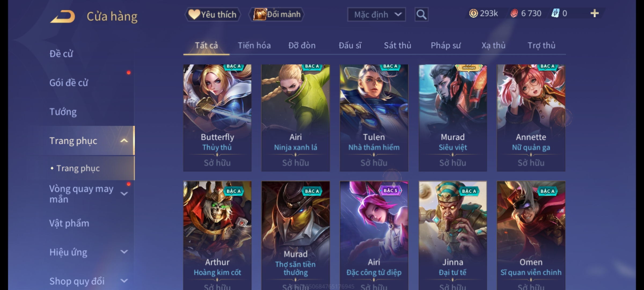Expand Vòng quay may mắn section
Viewport: 644px width, 290px height.
[124, 194]
